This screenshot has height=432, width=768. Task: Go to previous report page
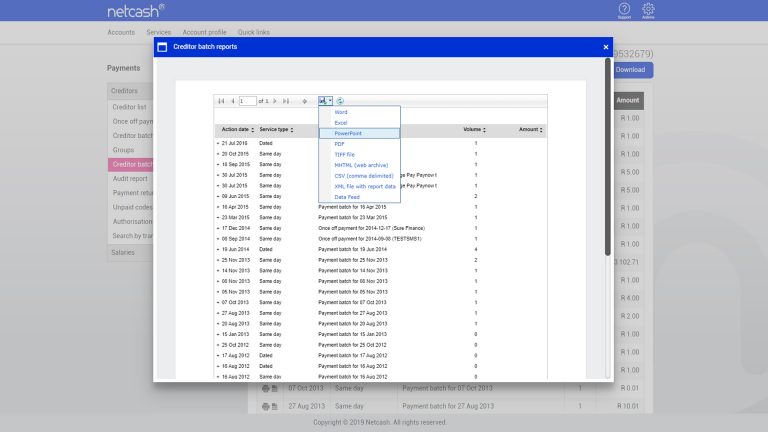[x=233, y=101]
